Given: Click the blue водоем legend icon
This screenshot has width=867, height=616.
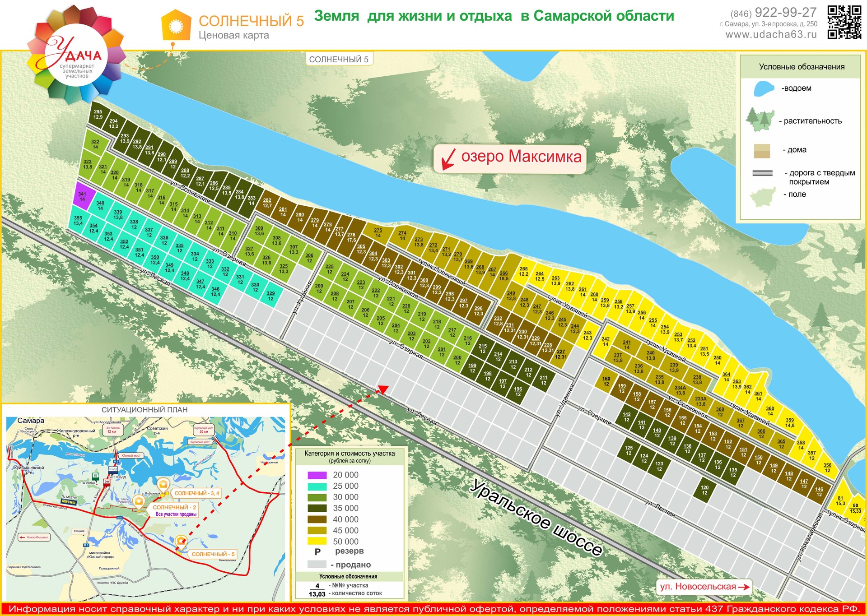Looking at the screenshot, I should tap(764, 88).
